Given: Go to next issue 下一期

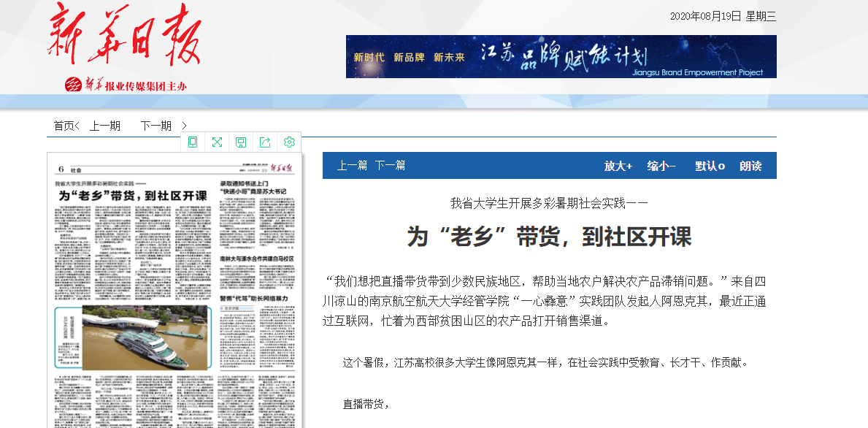Looking at the screenshot, I should [156, 126].
